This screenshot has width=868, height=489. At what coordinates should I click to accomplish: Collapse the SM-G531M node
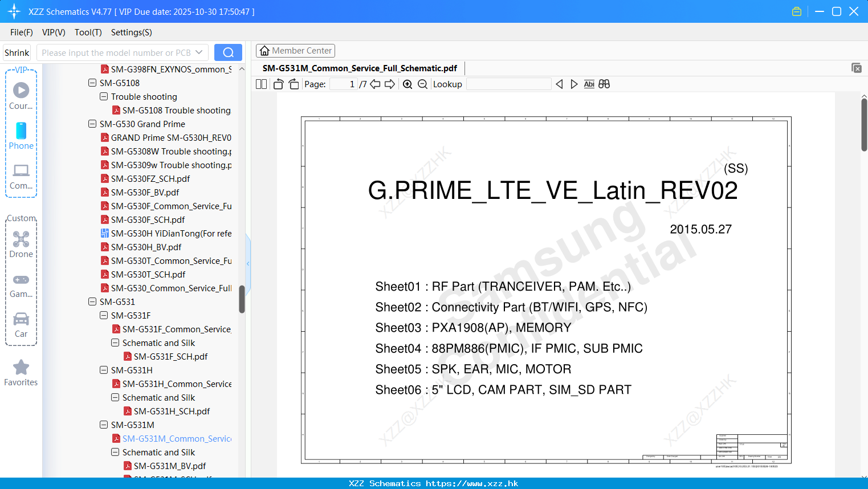[104, 425]
